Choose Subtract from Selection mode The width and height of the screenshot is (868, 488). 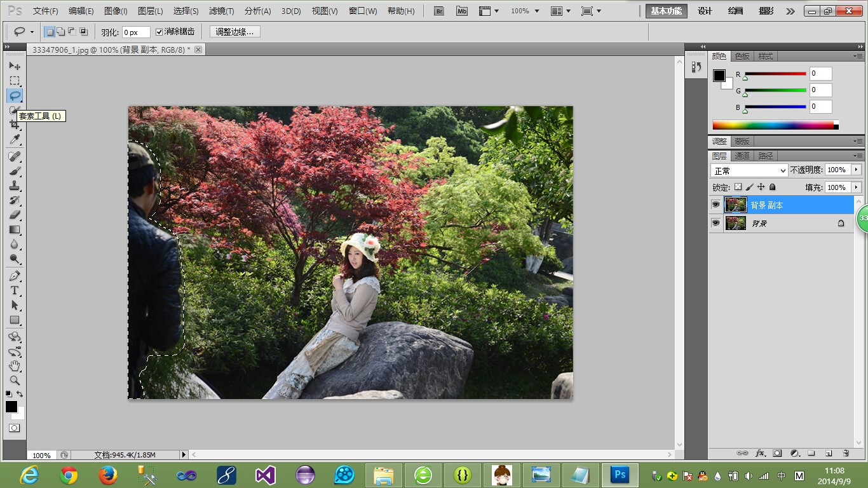click(x=72, y=32)
